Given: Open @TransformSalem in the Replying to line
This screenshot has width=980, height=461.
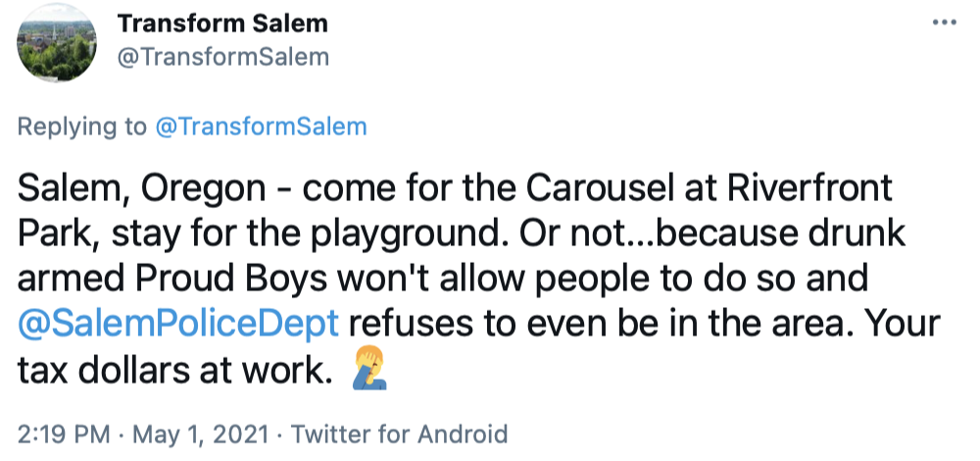Looking at the screenshot, I should pyautogui.click(x=261, y=127).
